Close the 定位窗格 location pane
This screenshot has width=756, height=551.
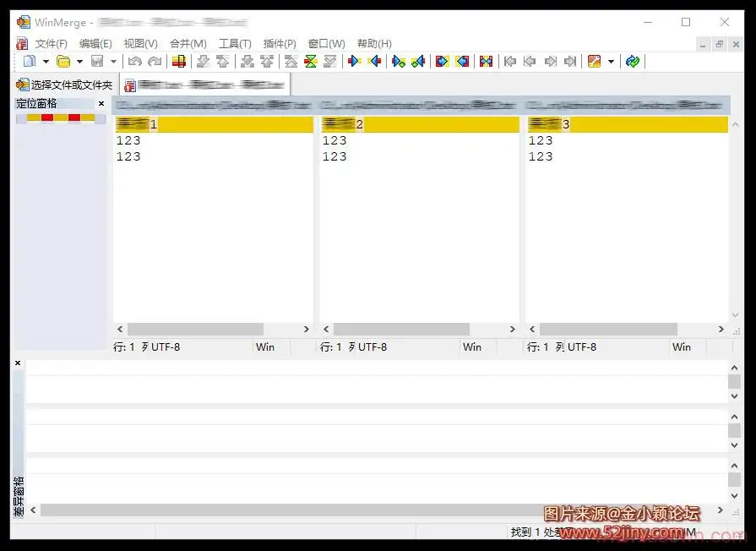coord(101,104)
